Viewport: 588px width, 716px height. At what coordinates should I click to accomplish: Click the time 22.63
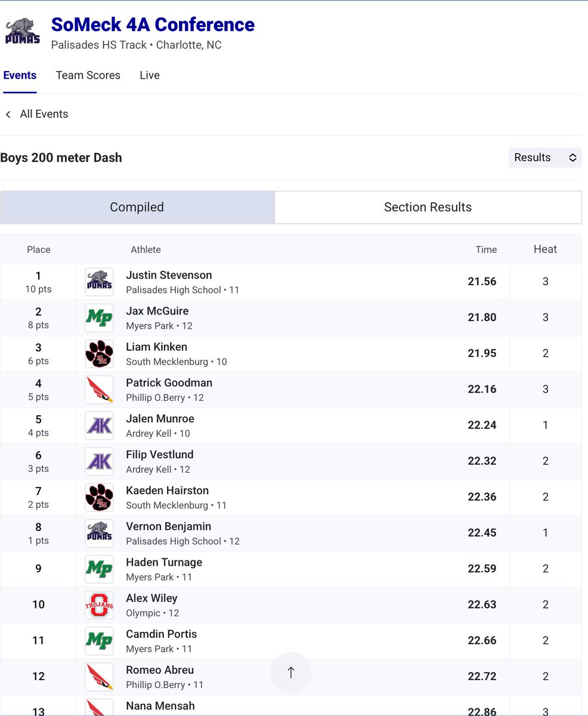click(482, 604)
